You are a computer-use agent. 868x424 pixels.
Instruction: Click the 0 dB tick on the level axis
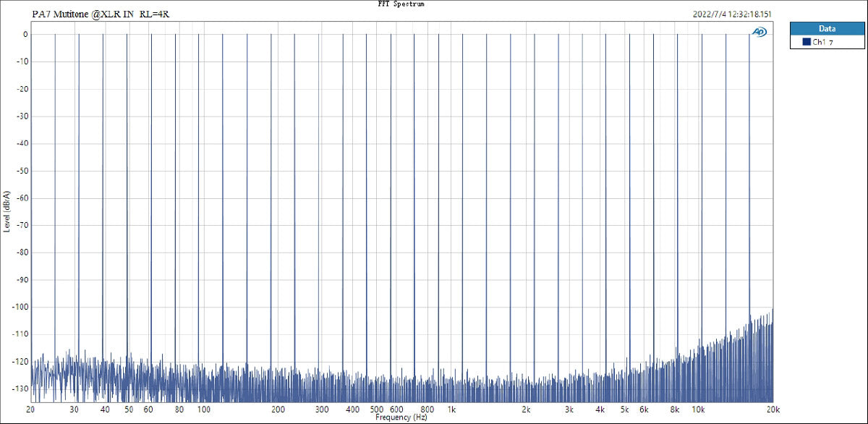tap(25, 34)
